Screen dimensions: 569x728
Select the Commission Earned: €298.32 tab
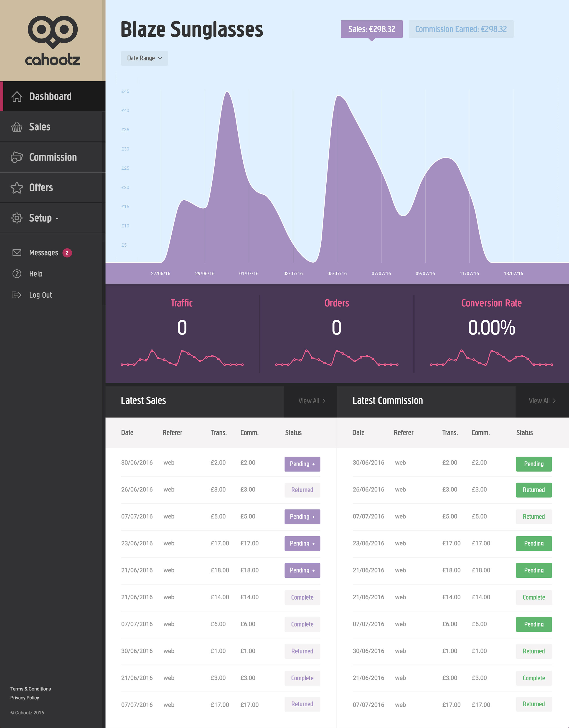point(461,29)
